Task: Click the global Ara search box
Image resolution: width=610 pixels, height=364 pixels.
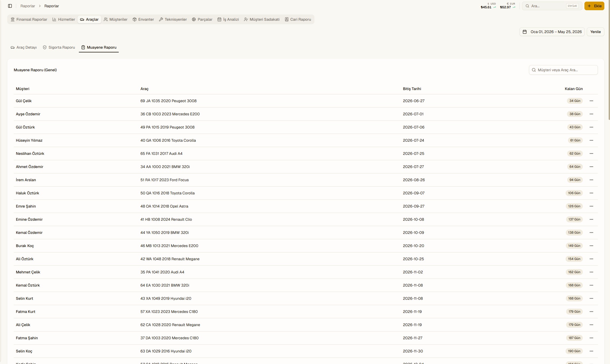Action: click(x=552, y=6)
